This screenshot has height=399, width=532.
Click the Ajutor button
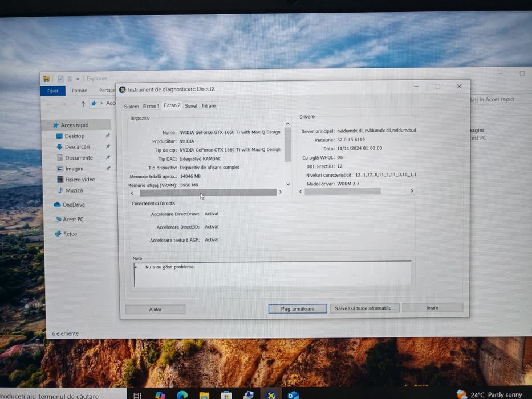click(x=156, y=309)
